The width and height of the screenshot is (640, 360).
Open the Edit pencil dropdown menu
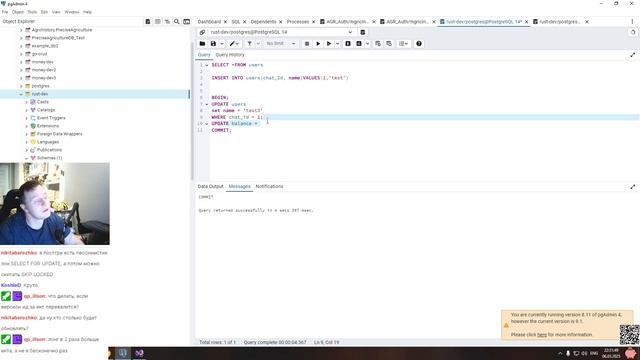point(234,44)
